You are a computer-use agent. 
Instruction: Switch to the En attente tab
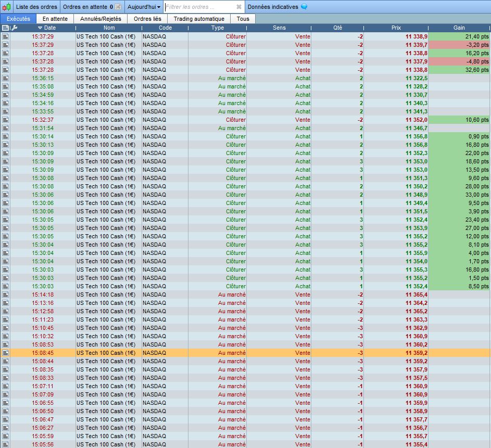point(55,19)
